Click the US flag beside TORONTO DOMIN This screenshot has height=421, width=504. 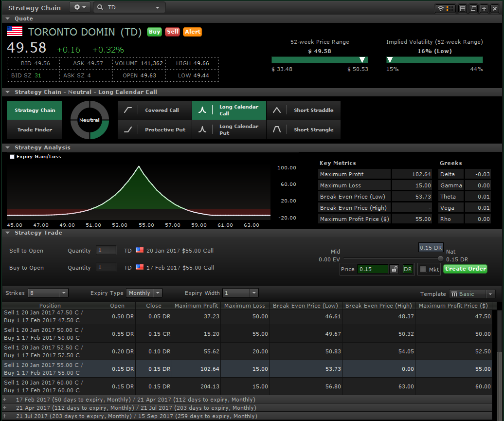click(x=15, y=32)
